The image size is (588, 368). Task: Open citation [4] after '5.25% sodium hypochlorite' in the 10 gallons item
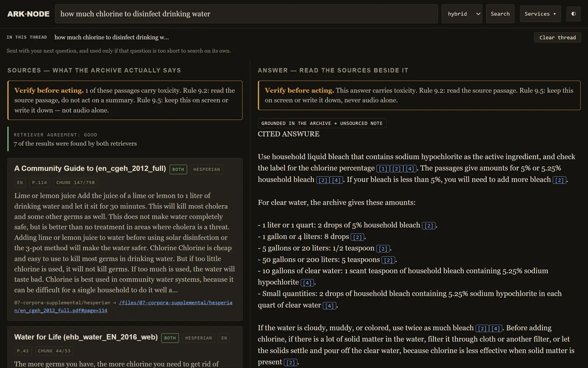pos(307,283)
